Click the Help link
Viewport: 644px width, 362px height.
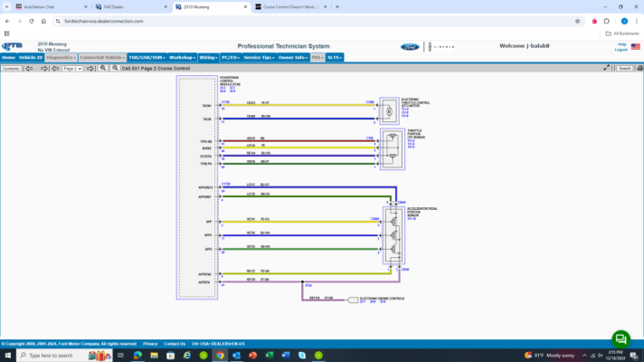(x=621, y=44)
